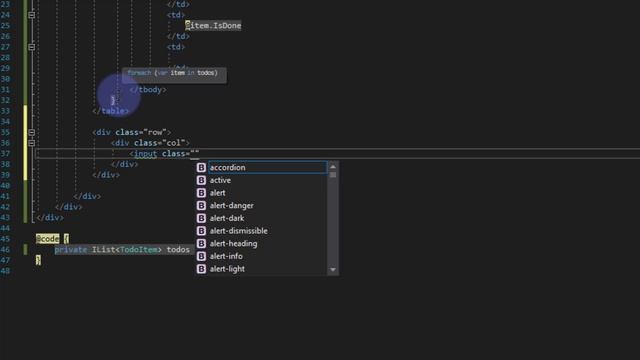Collapse the div class col block
The width and height of the screenshot is (640, 360).
31,143
